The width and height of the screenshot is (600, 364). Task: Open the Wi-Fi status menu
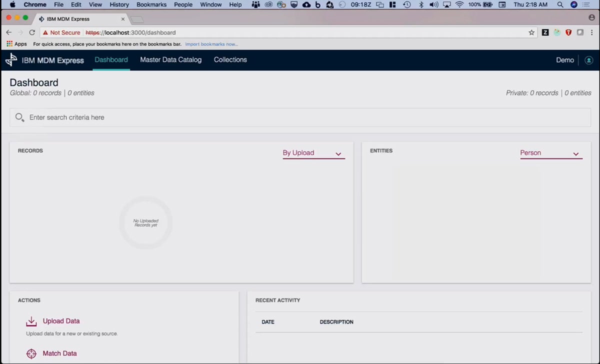click(x=459, y=4)
